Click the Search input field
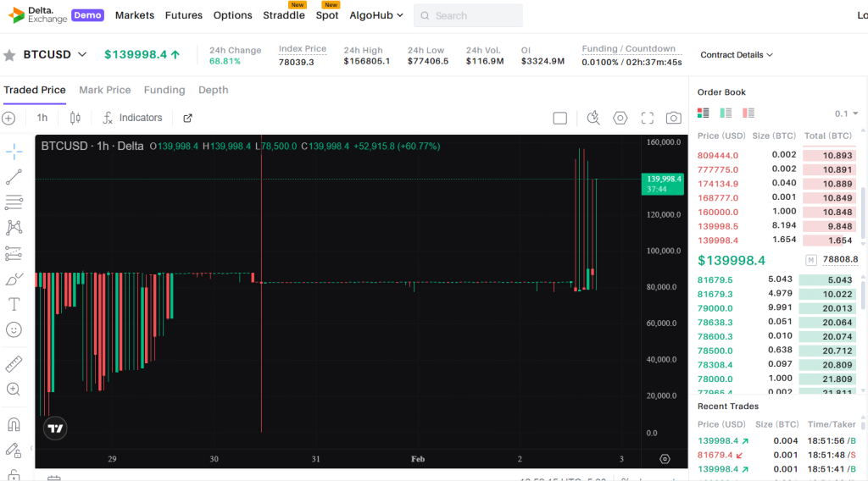This screenshot has height=481, width=868. click(468, 15)
